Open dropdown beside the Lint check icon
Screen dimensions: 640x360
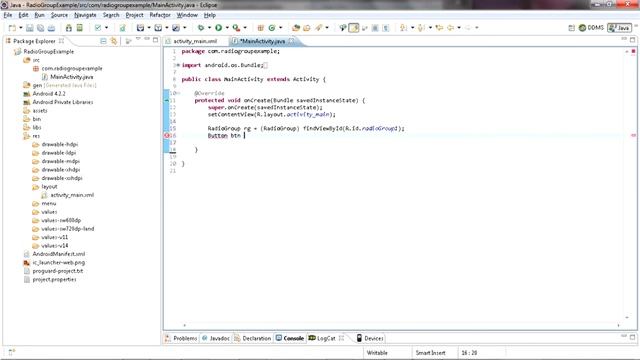[x=107, y=28]
